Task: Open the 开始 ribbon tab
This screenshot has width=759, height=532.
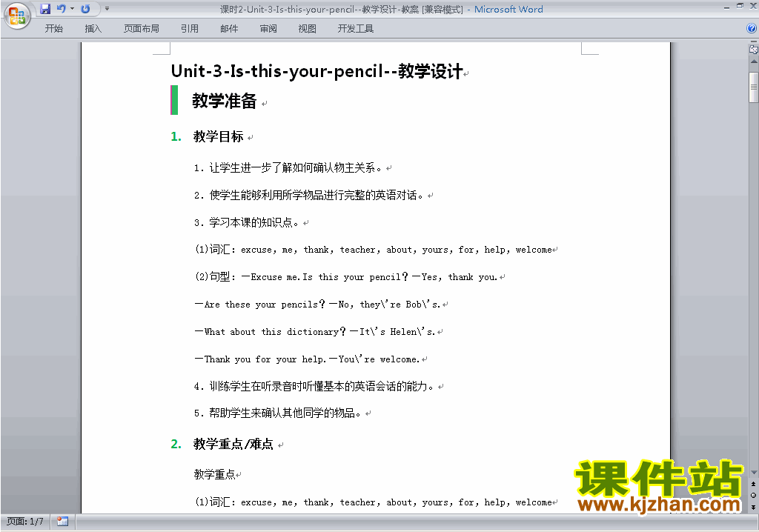Action: pyautogui.click(x=53, y=29)
